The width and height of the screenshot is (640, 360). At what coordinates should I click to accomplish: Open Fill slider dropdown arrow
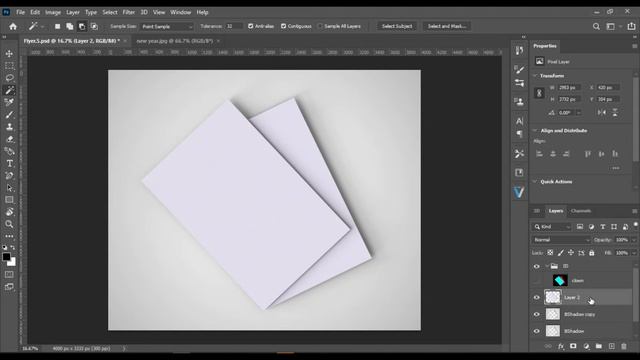(x=634, y=253)
